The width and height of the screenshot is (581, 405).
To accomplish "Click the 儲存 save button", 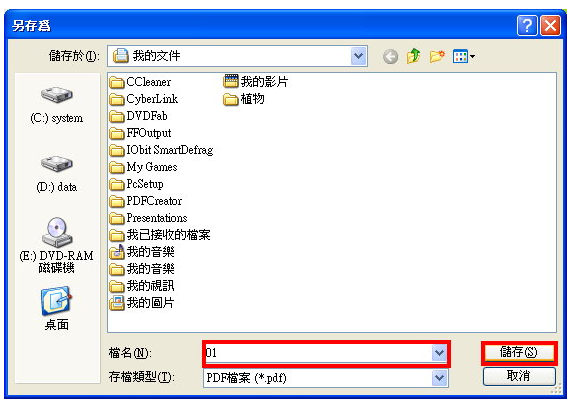I will click(519, 352).
